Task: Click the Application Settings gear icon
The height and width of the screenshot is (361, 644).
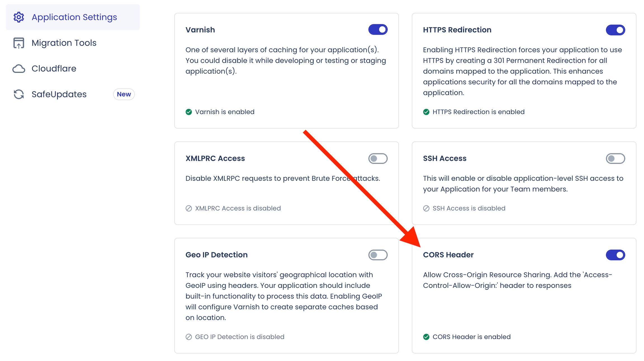Action: click(19, 17)
